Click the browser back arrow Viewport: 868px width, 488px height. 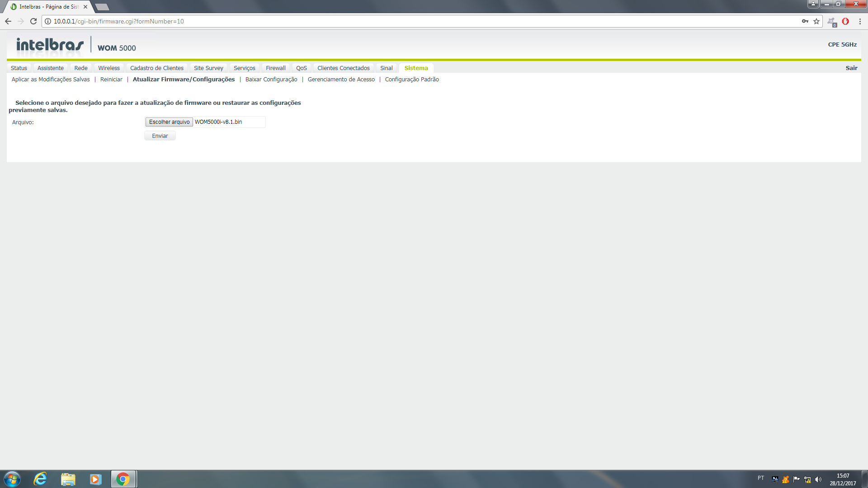[x=8, y=21]
